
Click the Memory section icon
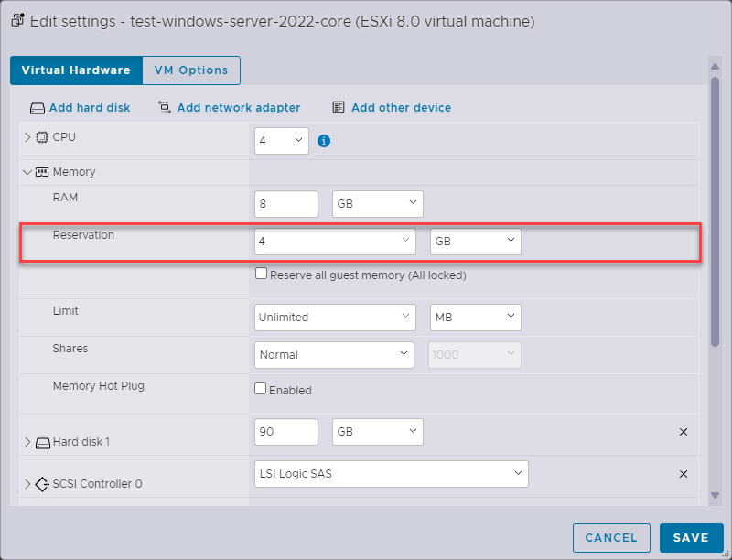pyautogui.click(x=43, y=172)
